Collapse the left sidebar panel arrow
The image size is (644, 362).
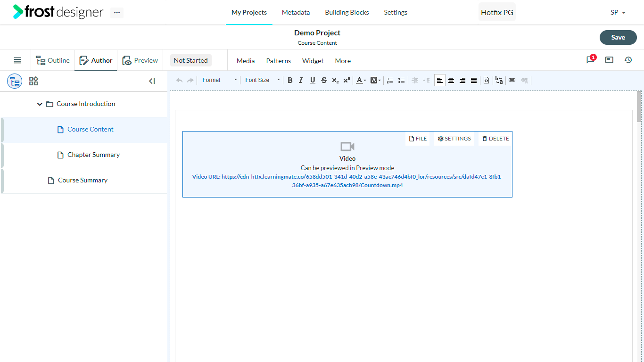(x=152, y=81)
